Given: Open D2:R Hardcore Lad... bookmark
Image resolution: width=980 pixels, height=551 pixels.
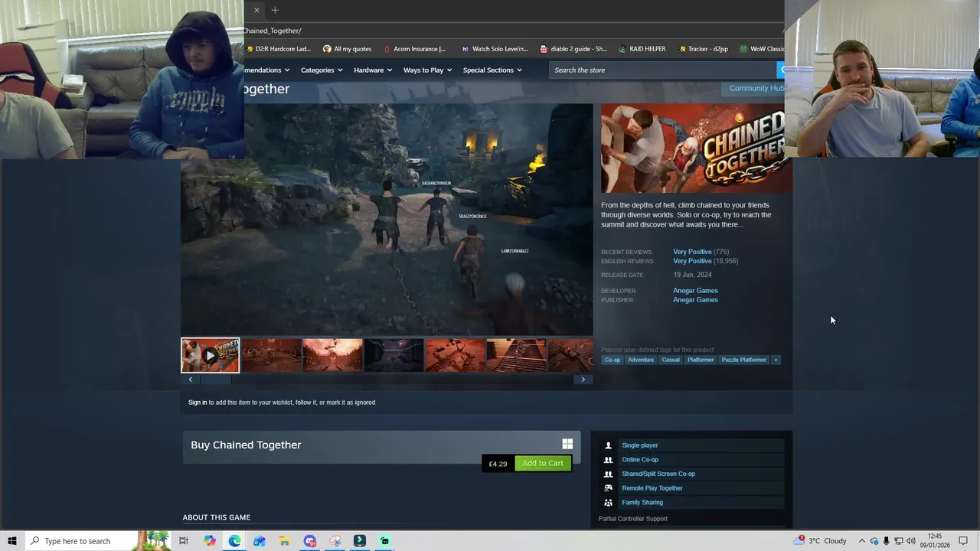Looking at the screenshot, I should click(x=278, y=49).
